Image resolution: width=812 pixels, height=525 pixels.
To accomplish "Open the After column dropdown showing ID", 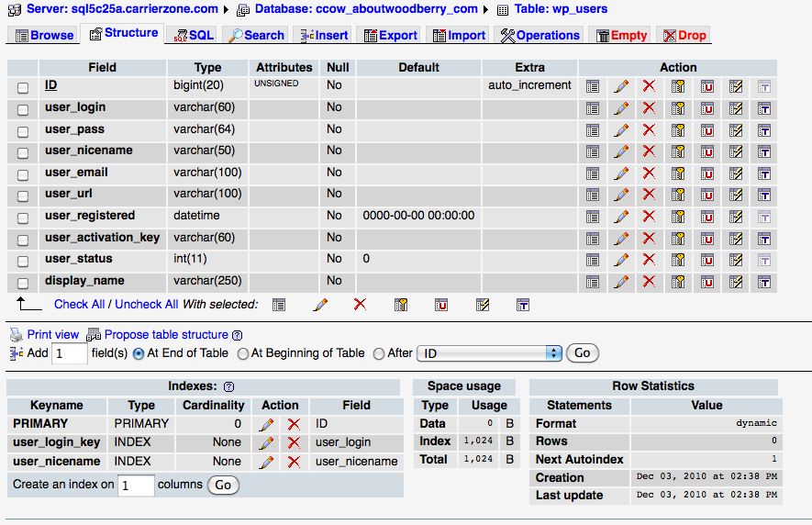I will coord(489,353).
